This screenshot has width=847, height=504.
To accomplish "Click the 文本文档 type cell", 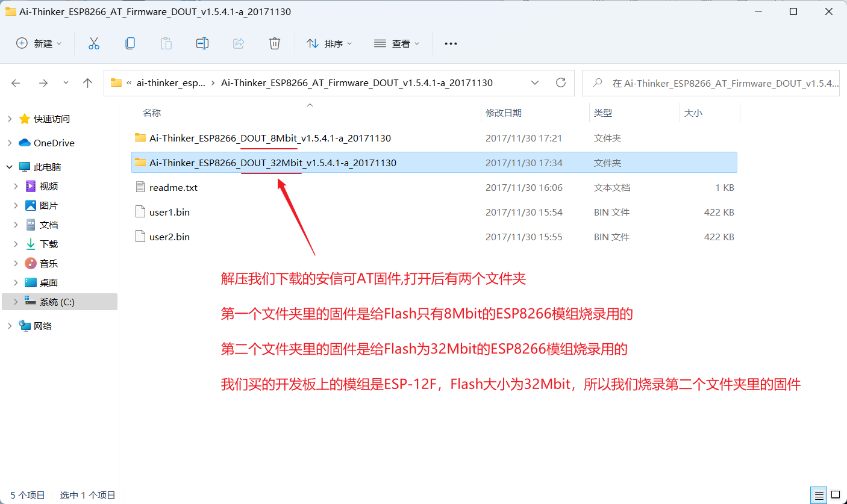I will tap(612, 187).
